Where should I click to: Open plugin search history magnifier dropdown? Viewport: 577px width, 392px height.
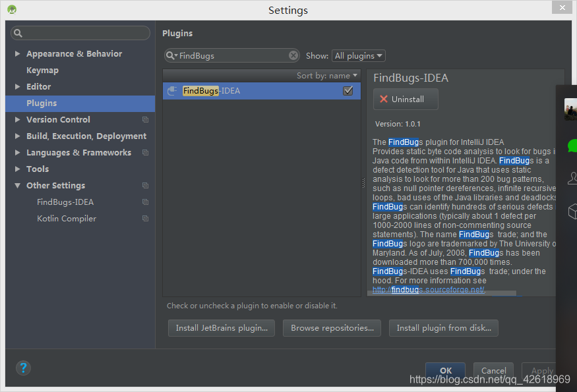click(171, 55)
